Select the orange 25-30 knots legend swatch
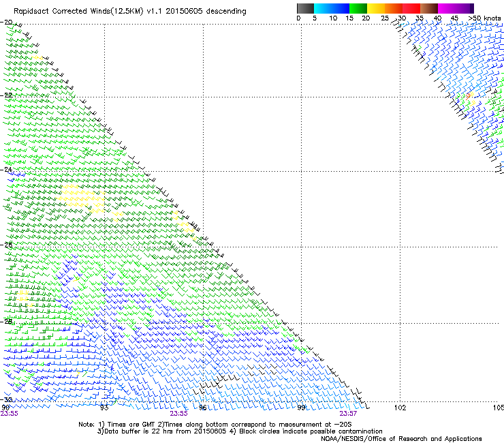Screen dimensions: 504x443 point(394,8)
